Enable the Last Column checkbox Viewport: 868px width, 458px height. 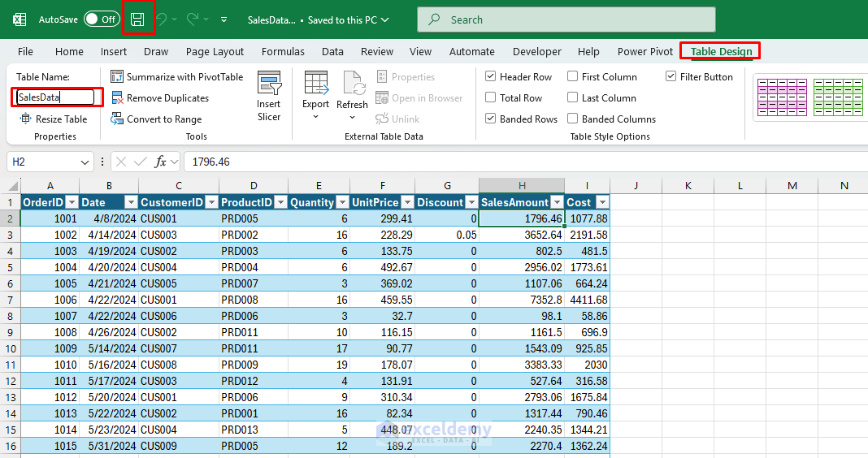click(572, 97)
